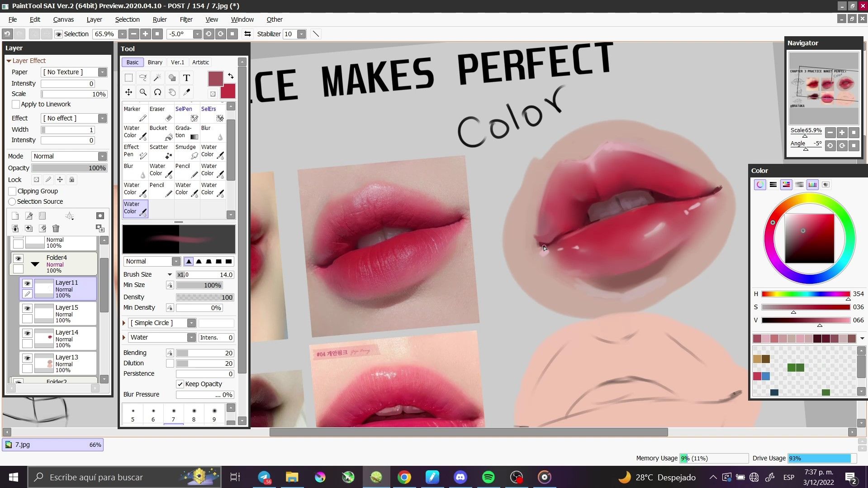
Task: Switch to the Binary tool tab
Action: 155,62
